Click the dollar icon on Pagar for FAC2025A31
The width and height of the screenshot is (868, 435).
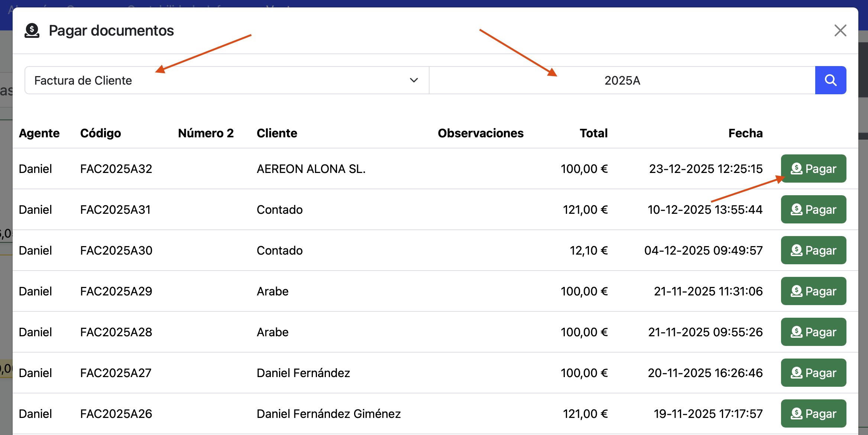796,209
